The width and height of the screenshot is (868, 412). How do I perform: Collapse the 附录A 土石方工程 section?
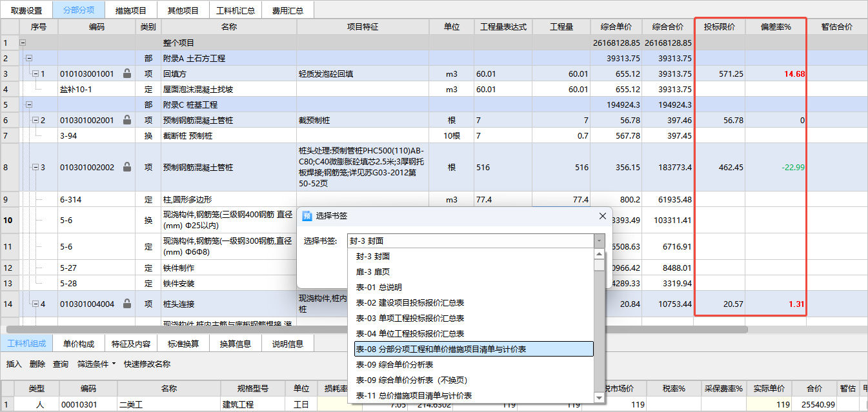28,59
